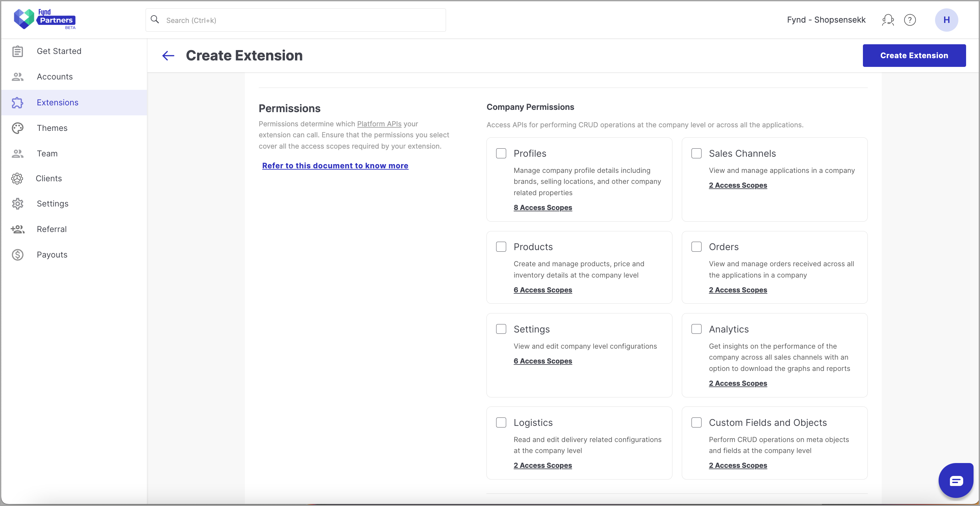Open the H user avatar
This screenshot has width=980, height=506.
point(946,20)
